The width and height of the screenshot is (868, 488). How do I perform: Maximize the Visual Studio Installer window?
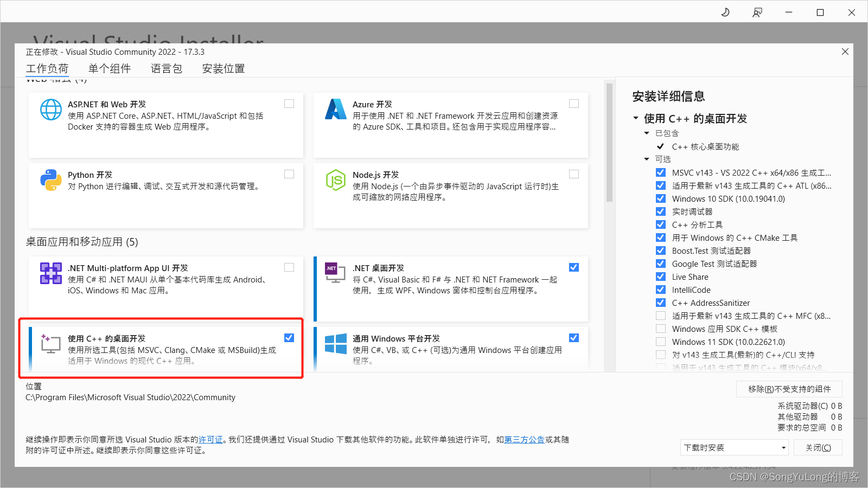point(820,12)
